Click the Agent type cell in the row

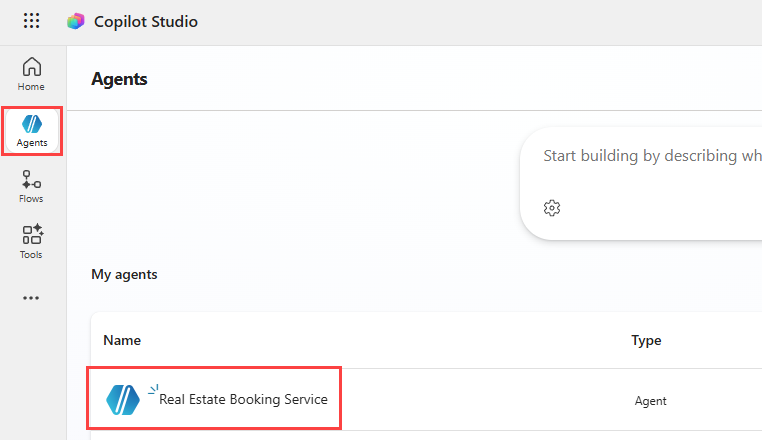coord(650,401)
